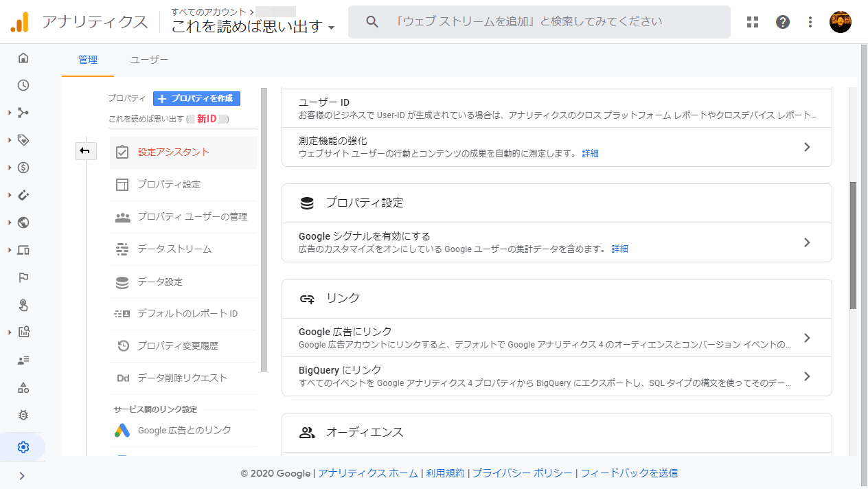Expand the left navigation with bottom chevron
Viewport: 868px width, 489px height.
pos(22,475)
